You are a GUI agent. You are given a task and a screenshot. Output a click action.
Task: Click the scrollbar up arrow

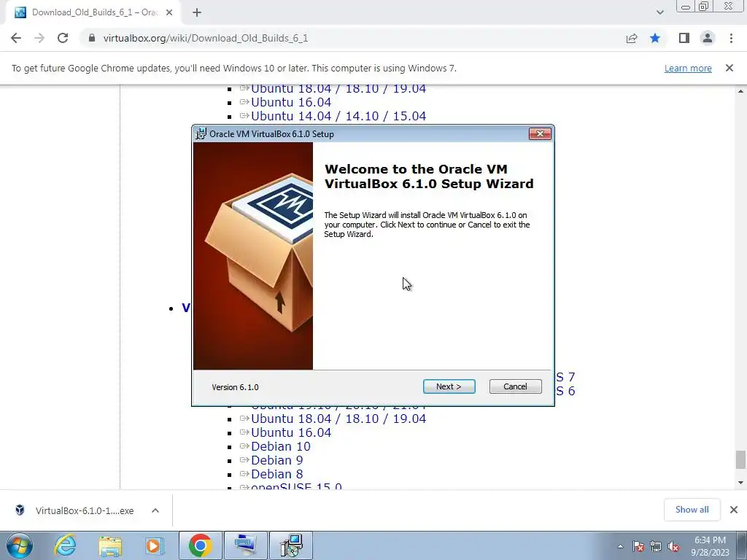(740, 91)
